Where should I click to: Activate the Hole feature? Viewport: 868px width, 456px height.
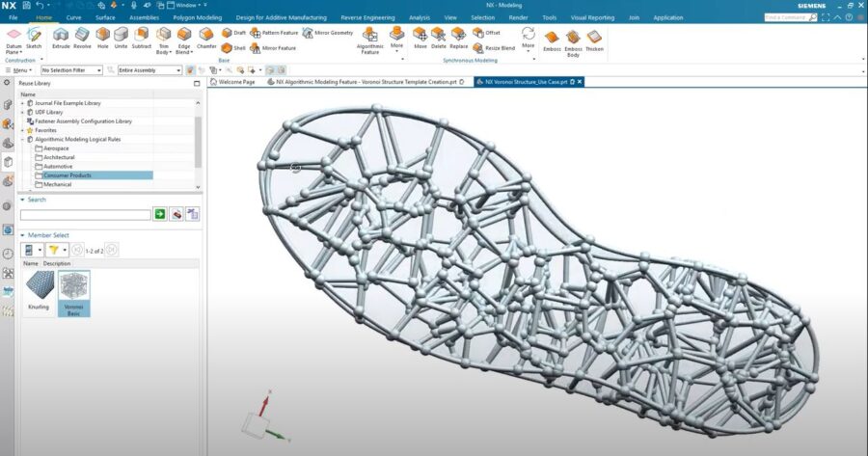click(102, 37)
